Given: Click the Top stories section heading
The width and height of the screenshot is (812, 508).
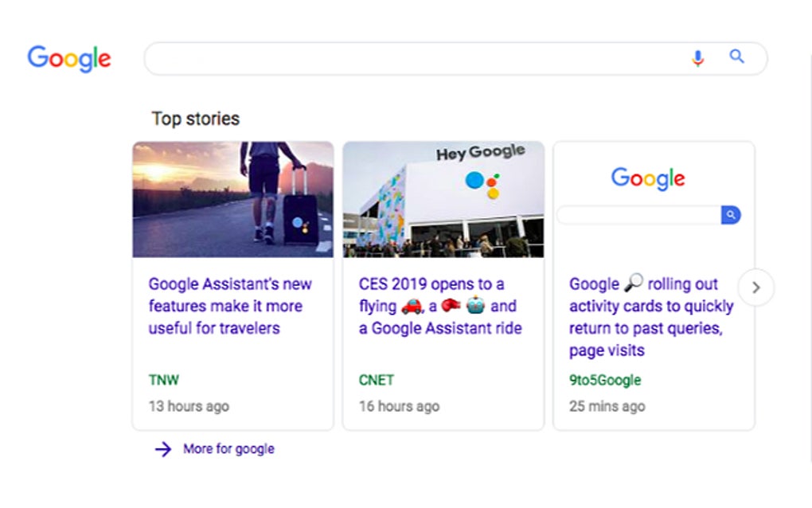Looking at the screenshot, I should 195,118.
